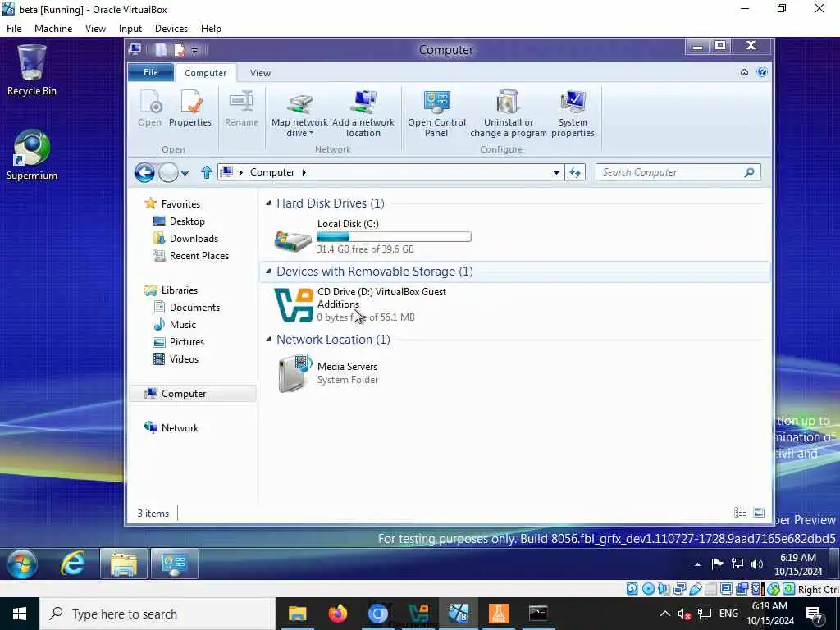Collapse the ribbon with the arrow
Viewport: 840px width, 630px height.
click(x=744, y=72)
